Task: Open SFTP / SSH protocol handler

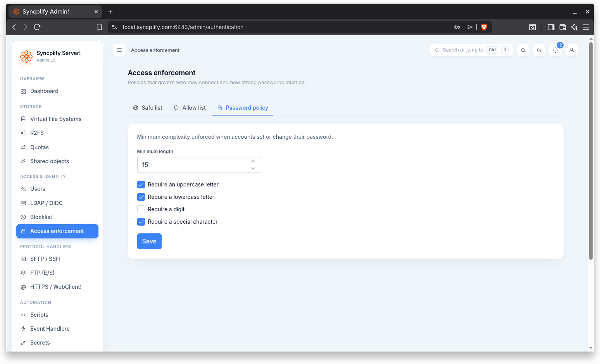Action: [57, 259]
